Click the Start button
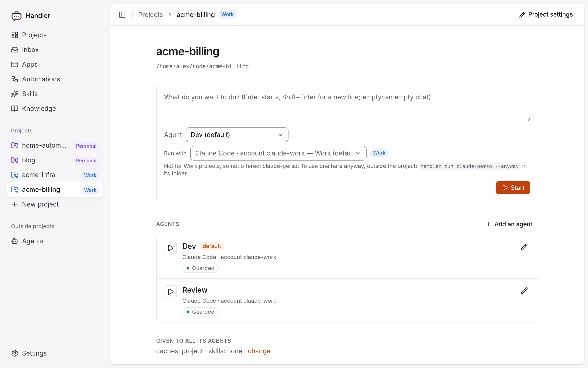The image size is (588, 368). (513, 188)
